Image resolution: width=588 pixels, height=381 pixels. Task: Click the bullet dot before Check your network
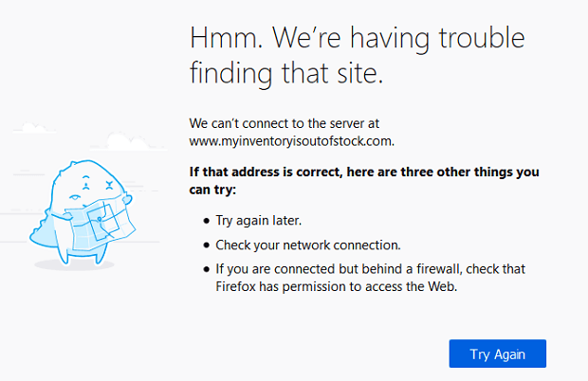coord(206,245)
